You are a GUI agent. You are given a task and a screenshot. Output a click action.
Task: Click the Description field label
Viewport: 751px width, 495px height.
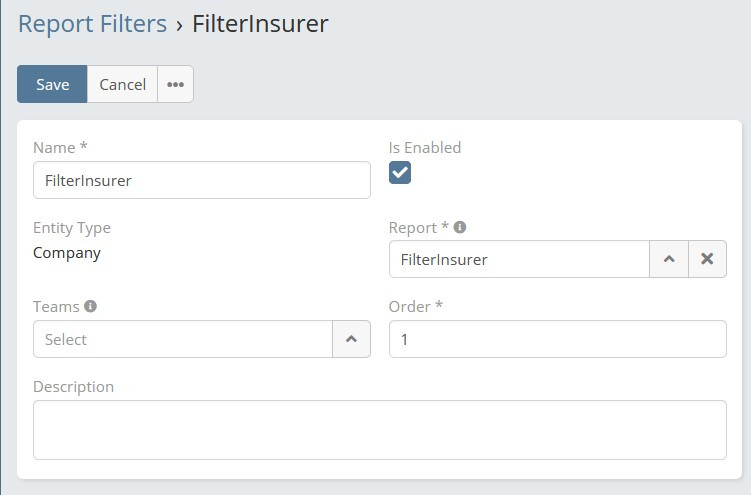pos(73,386)
